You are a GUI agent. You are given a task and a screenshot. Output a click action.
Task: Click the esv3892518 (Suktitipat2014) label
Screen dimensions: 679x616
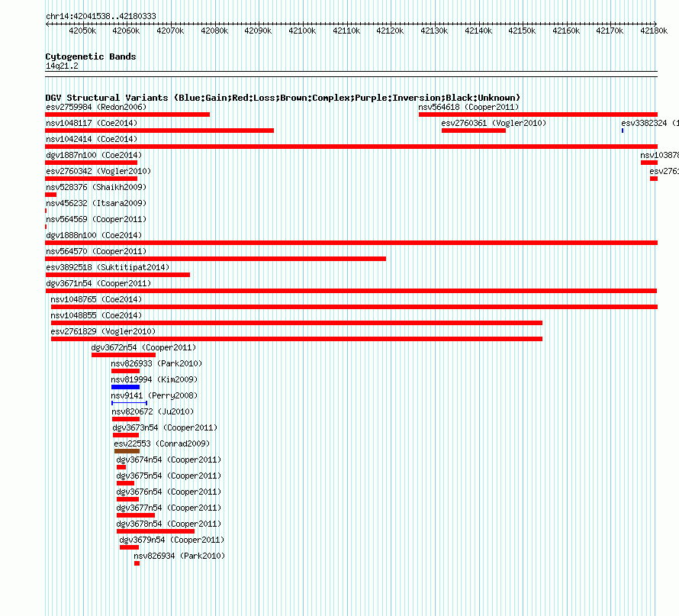point(108,267)
